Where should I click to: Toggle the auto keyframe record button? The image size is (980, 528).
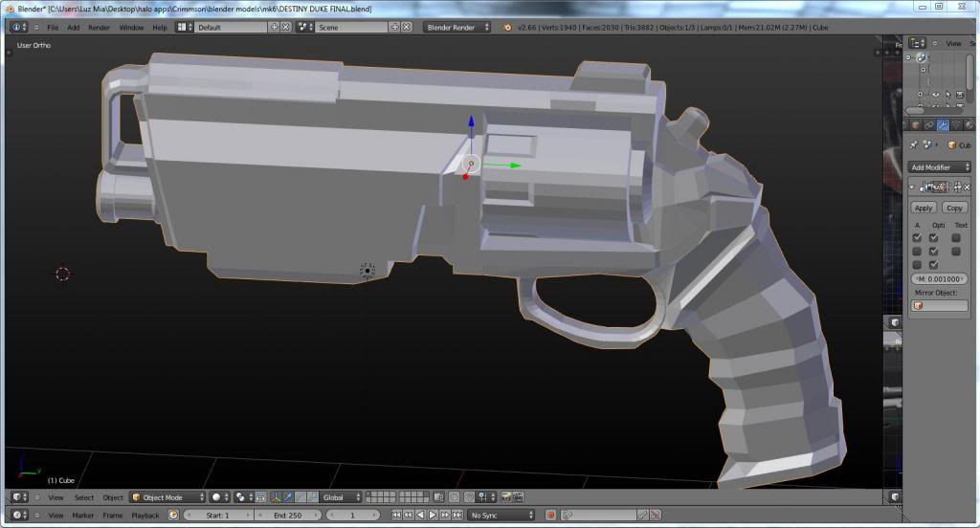point(550,516)
